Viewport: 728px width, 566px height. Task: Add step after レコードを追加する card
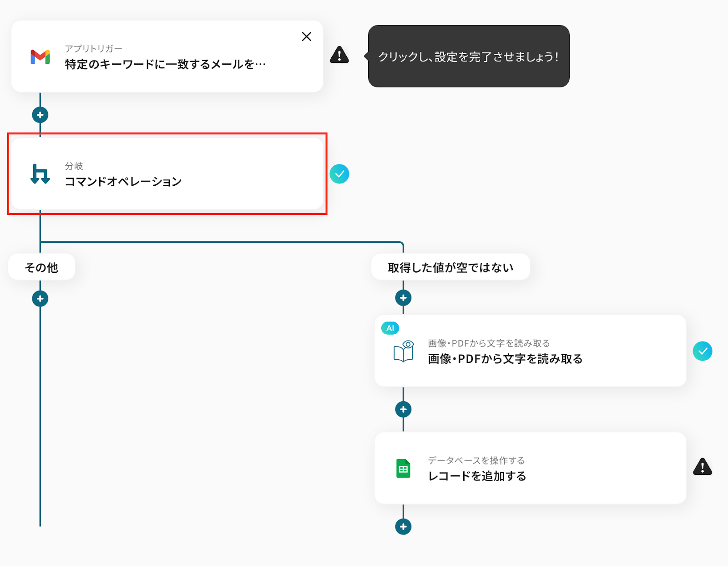[x=403, y=527]
